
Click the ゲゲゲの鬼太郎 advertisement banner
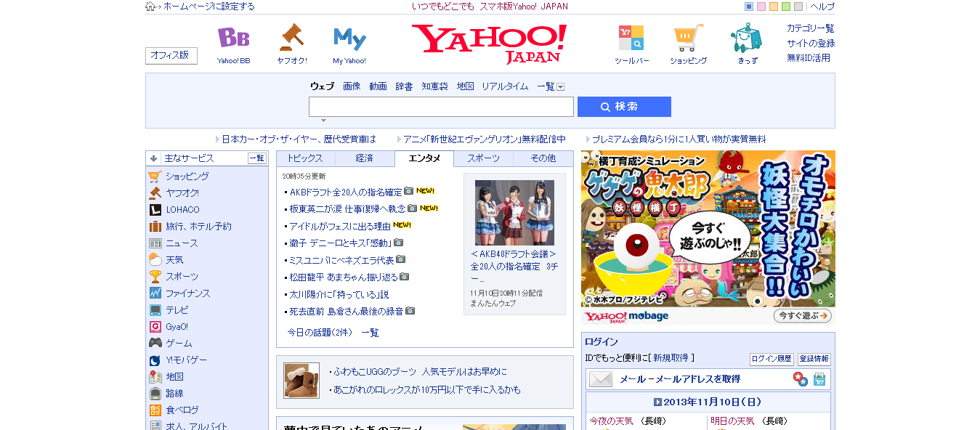708,238
